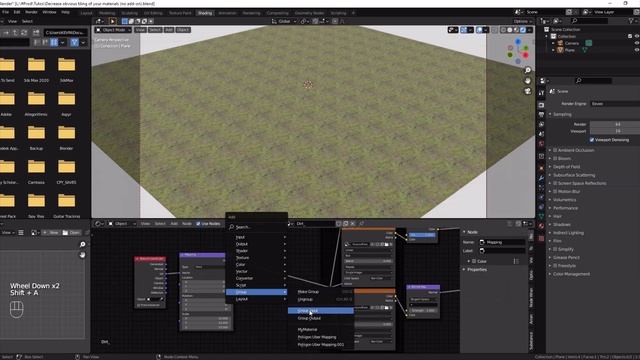The width and height of the screenshot is (640, 360).
Task: Open the File menu
Action: tap(5, 12)
